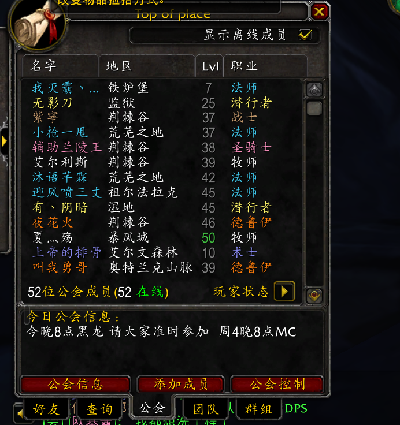Click the 添加成员 button
400x425 pixels.
coord(181,384)
